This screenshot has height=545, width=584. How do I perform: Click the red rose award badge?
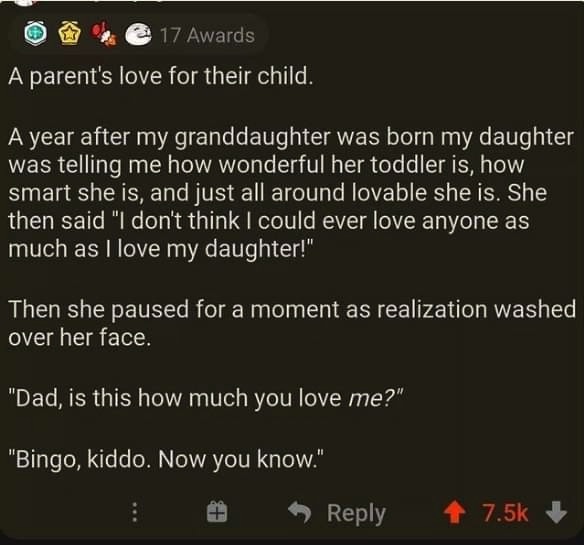coord(104,34)
